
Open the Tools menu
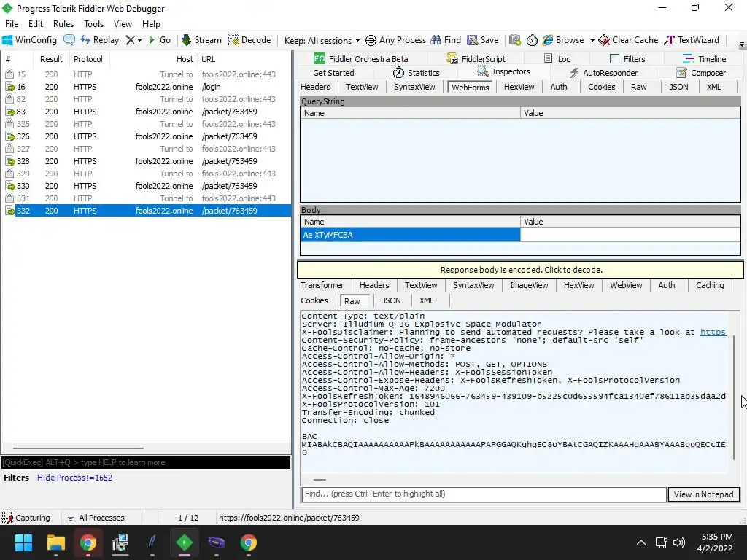(94, 24)
